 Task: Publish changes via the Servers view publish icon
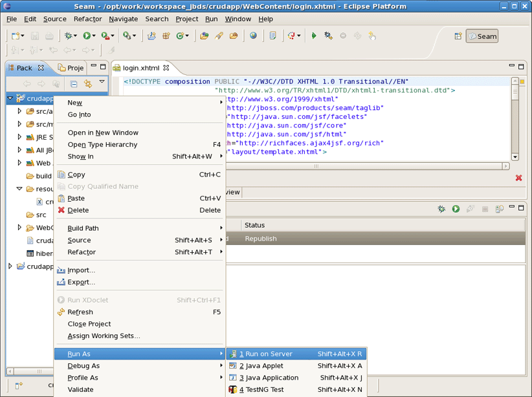click(x=498, y=209)
